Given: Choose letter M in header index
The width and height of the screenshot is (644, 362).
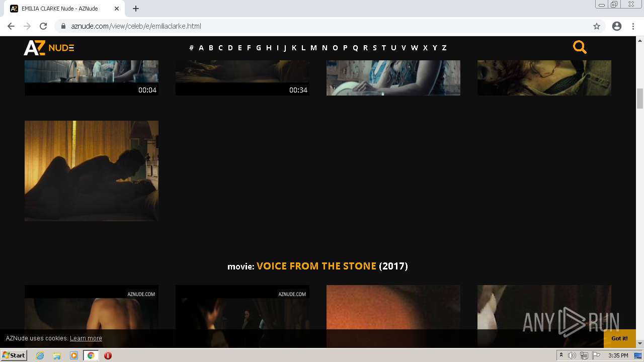Looking at the screenshot, I should pos(313,48).
